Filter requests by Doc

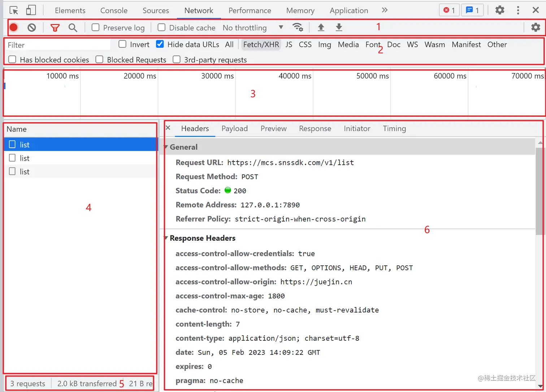[394, 44]
